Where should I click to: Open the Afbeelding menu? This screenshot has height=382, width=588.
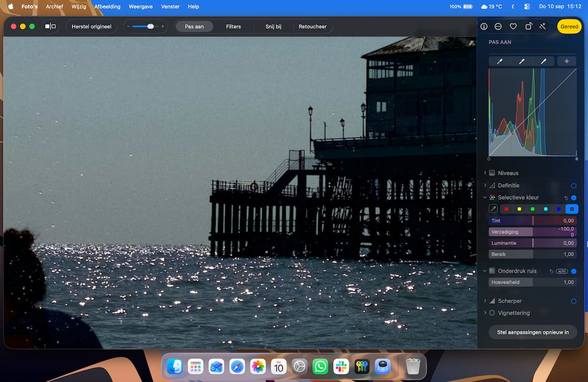107,6
